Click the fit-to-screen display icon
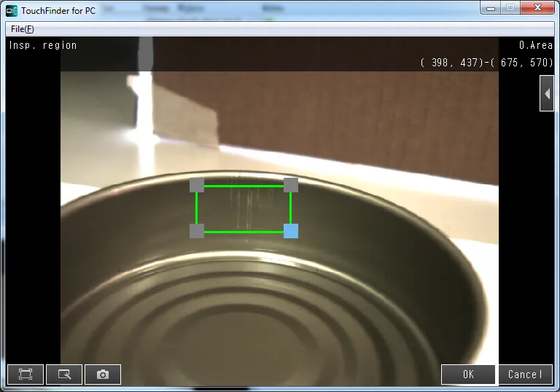This screenshot has height=392, width=560. pos(26,375)
